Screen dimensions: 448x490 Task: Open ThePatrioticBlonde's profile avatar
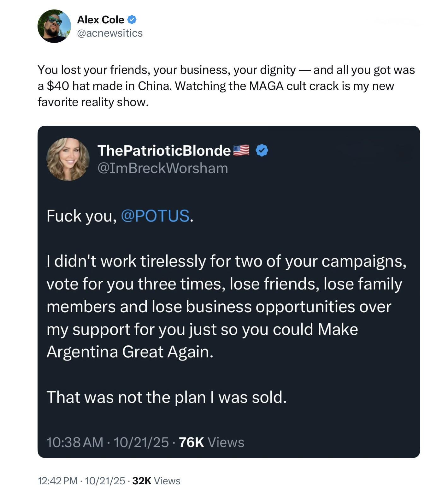coord(68,159)
